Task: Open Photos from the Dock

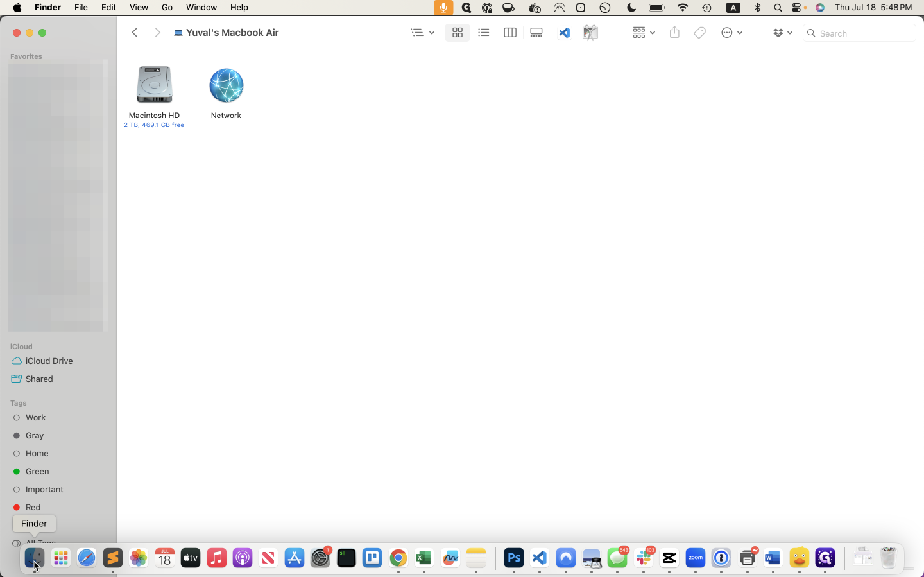Action: (x=139, y=558)
